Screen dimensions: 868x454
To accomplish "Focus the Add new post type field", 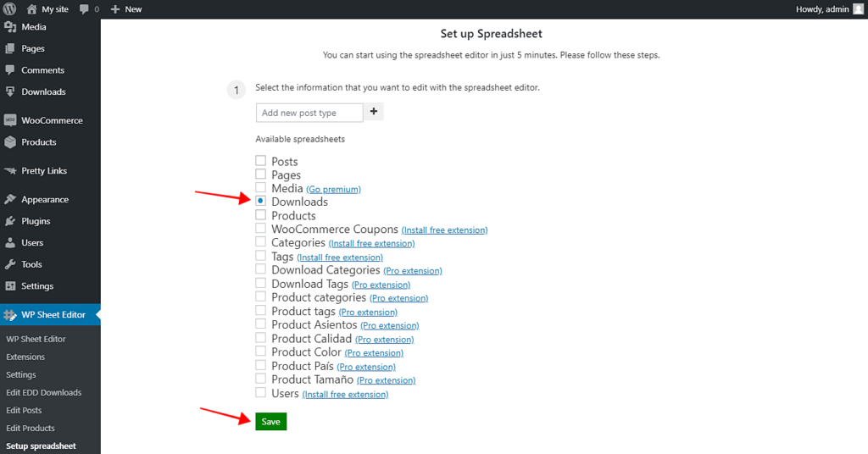I will [x=309, y=113].
